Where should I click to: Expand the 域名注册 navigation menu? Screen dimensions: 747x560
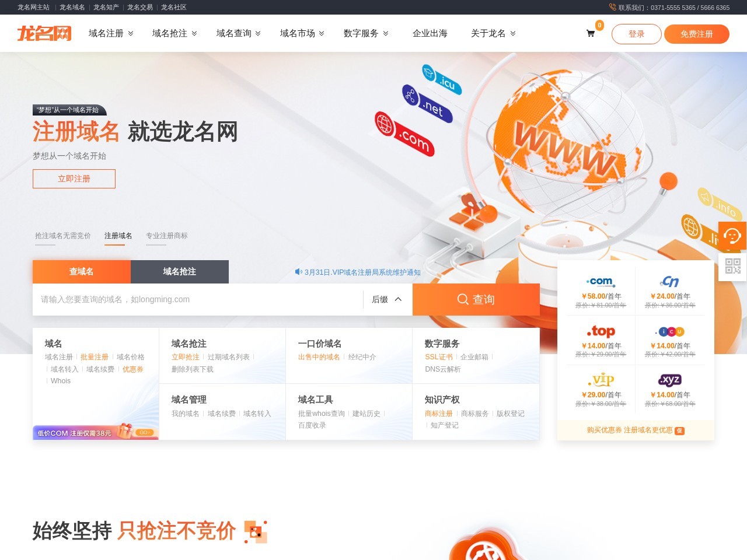(x=111, y=33)
